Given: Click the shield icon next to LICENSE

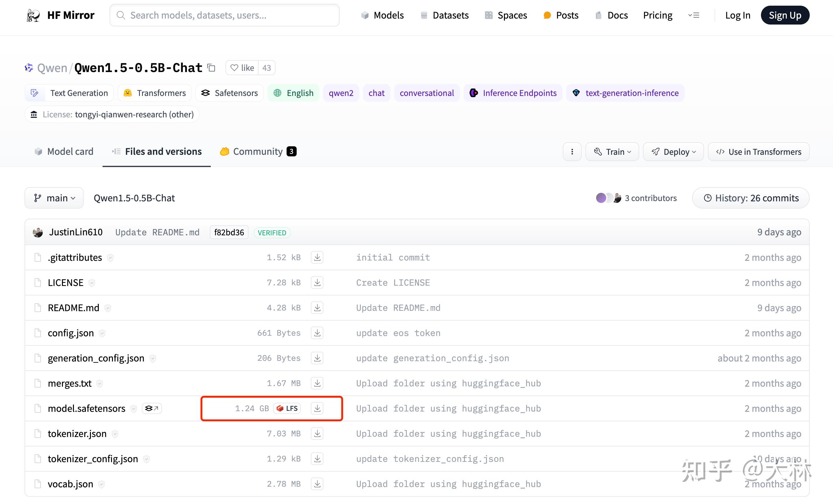Looking at the screenshot, I should point(92,283).
